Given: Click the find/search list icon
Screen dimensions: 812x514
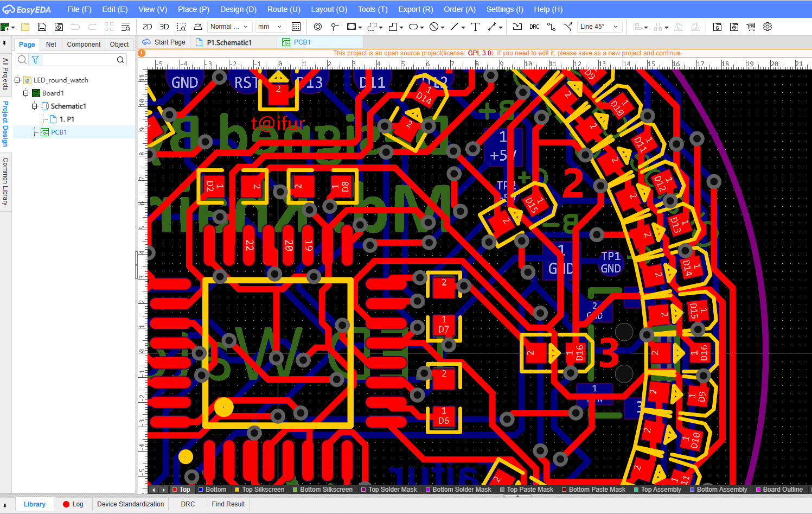Looking at the screenshot, I should click(126, 27).
